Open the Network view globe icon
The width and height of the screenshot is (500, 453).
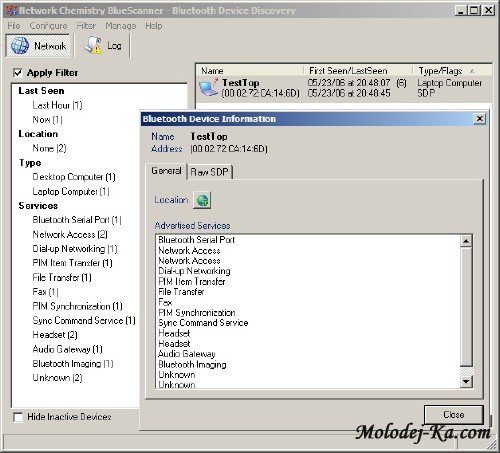[20, 45]
